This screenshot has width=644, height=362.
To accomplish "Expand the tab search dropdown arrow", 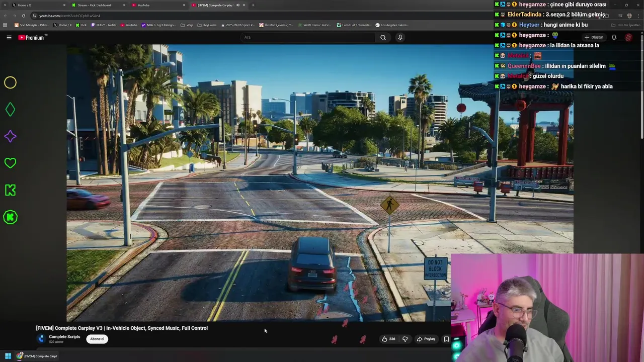I will [x=4, y=5].
